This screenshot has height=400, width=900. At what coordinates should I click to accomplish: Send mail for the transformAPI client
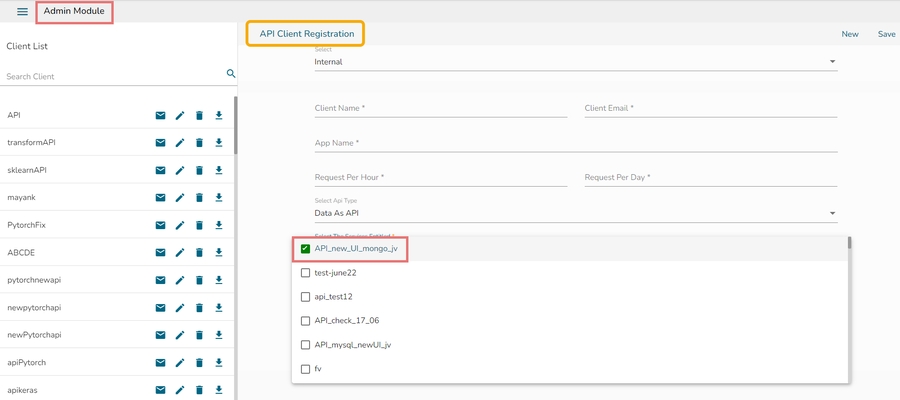160,143
